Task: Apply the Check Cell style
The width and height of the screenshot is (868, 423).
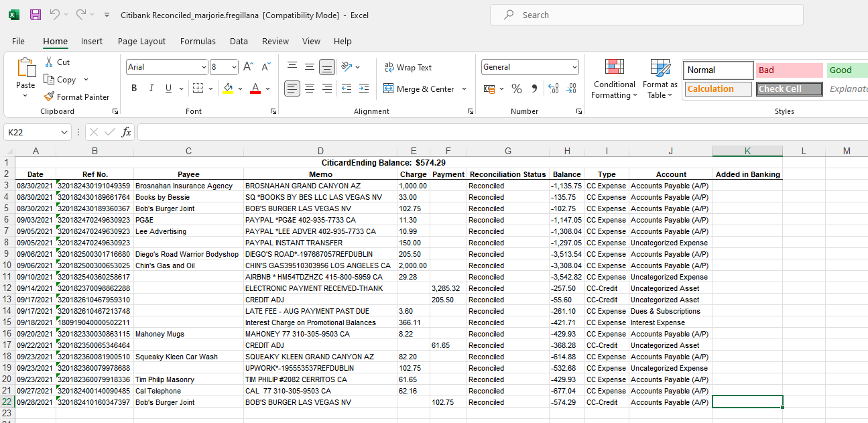Action: pos(789,88)
